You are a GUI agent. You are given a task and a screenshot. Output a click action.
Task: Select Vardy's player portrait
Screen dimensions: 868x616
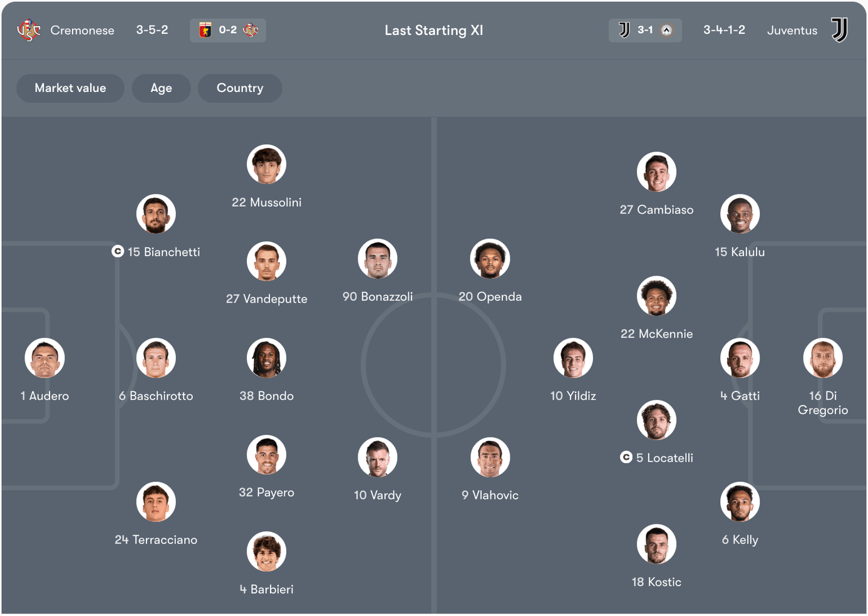(x=378, y=457)
